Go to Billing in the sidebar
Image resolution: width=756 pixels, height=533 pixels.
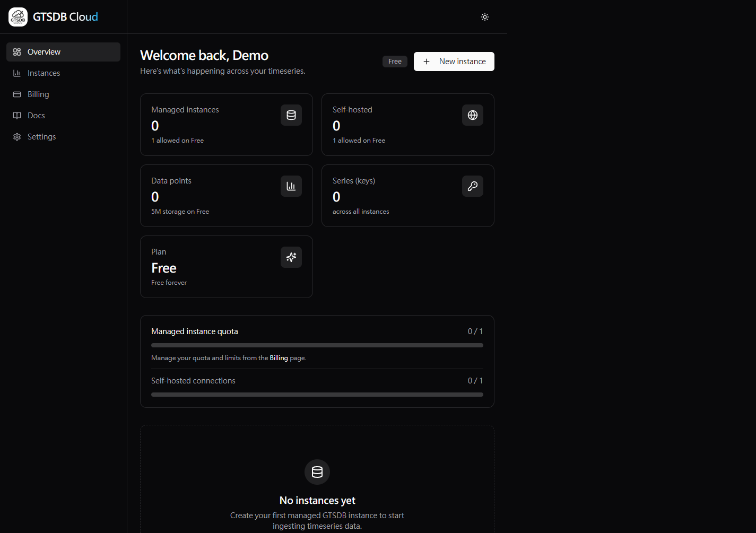63,94
